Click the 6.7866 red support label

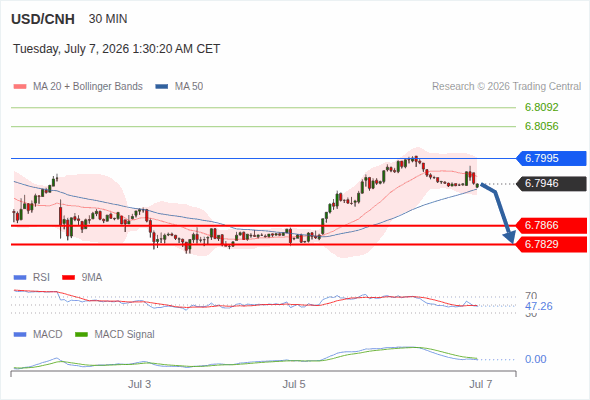[x=551, y=226]
